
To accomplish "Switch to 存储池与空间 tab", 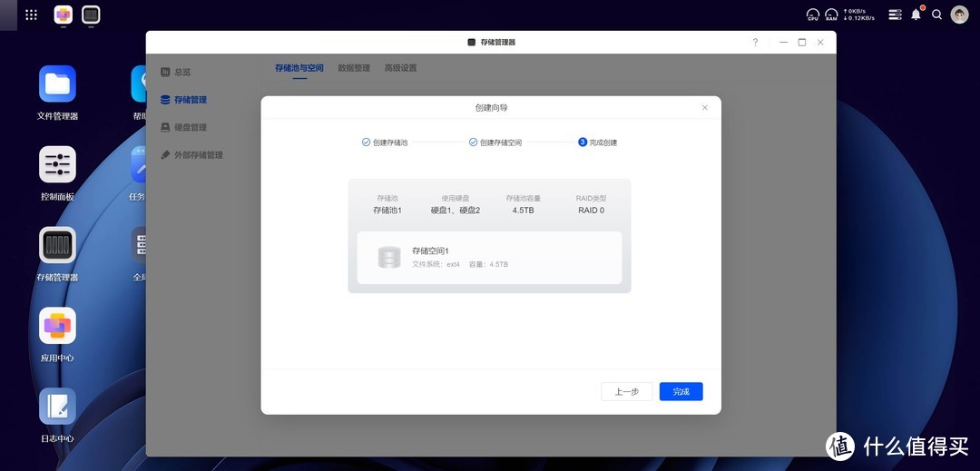I will point(299,68).
